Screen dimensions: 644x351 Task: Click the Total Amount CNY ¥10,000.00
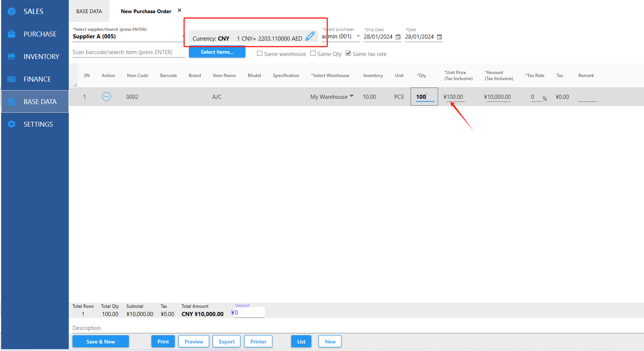coord(203,314)
